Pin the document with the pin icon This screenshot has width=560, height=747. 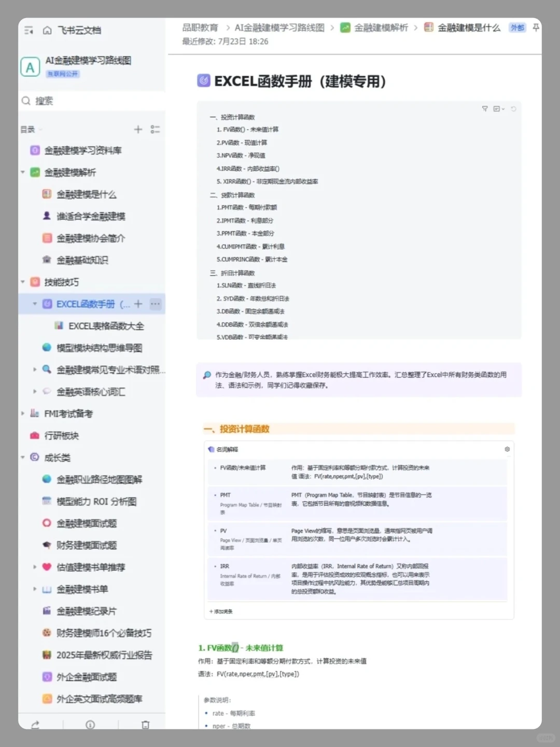coord(536,27)
